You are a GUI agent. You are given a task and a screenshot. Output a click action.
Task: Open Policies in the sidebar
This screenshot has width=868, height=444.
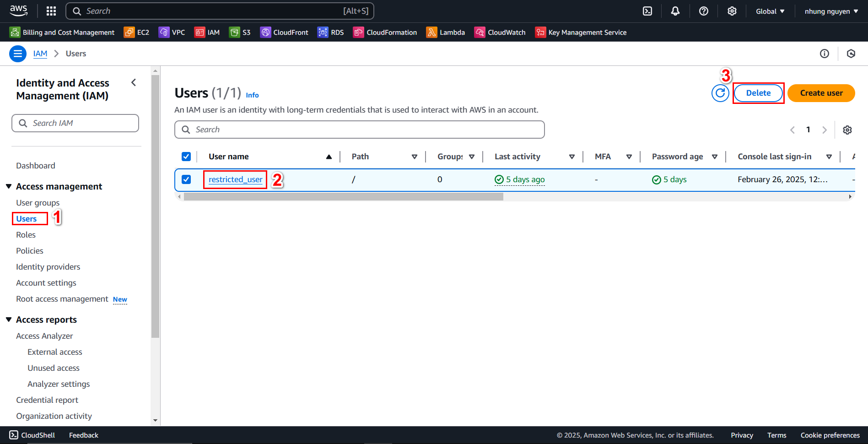point(30,251)
